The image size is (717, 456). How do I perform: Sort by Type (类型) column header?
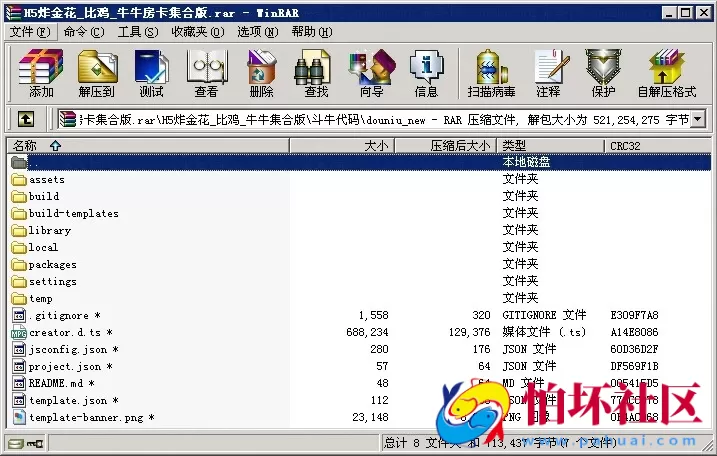pos(551,146)
